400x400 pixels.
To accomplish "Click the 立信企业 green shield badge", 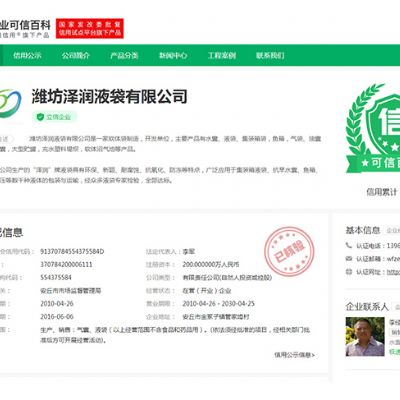I will (54, 117).
